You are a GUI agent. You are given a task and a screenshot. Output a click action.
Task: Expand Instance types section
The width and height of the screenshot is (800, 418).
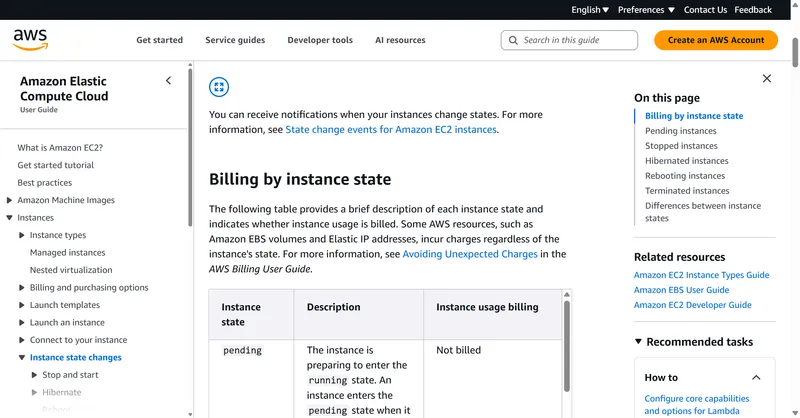pos(21,235)
